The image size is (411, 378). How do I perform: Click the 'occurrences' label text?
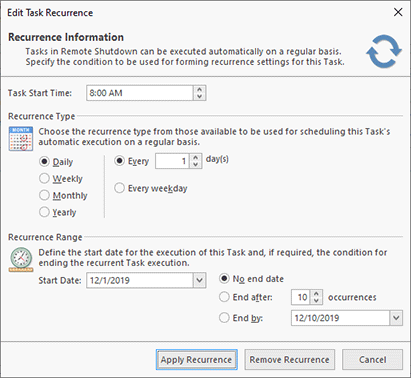click(352, 297)
